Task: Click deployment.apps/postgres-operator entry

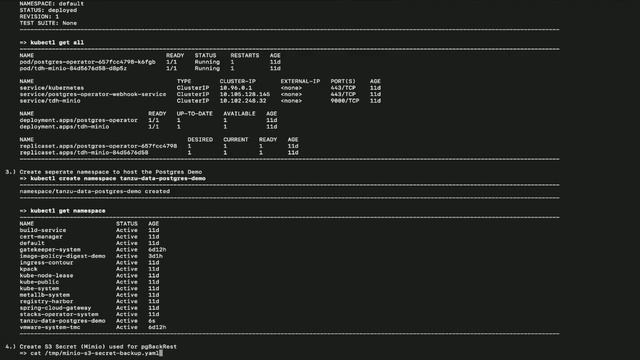Action: [x=78, y=120]
